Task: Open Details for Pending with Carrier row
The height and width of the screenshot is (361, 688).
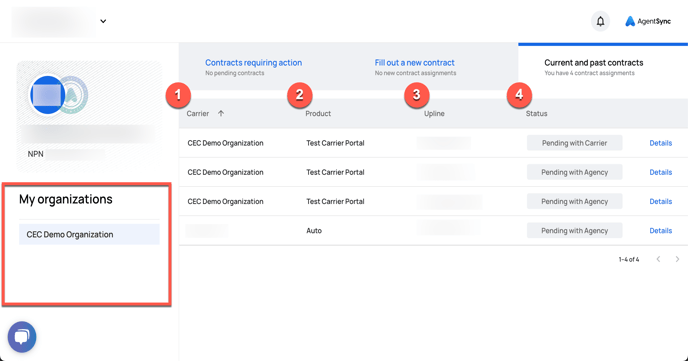Action: [661, 143]
